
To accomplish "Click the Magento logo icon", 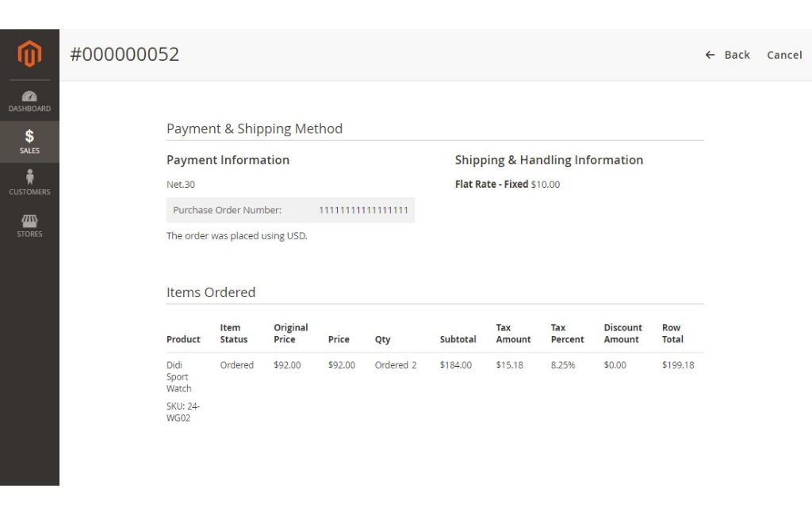I will pyautogui.click(x=29, y=53).
